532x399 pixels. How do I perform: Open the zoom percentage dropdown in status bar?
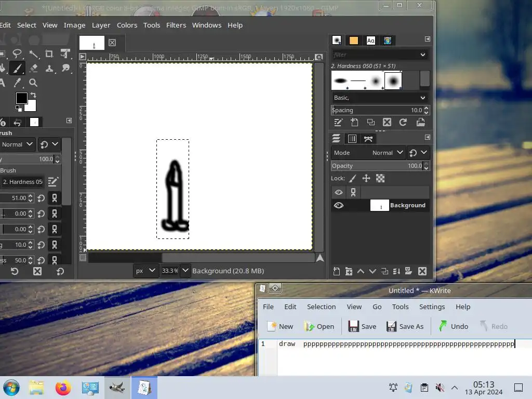pos(185,271)
